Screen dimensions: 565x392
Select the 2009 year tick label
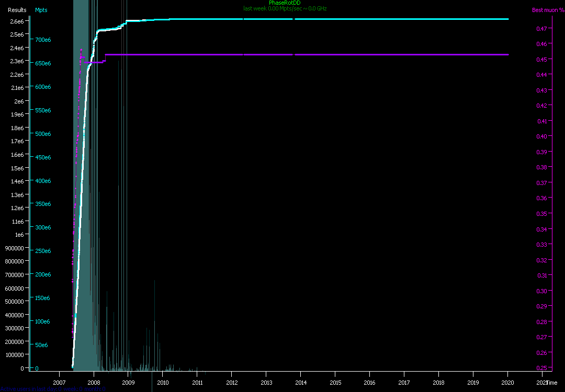[x=128, y=383]
